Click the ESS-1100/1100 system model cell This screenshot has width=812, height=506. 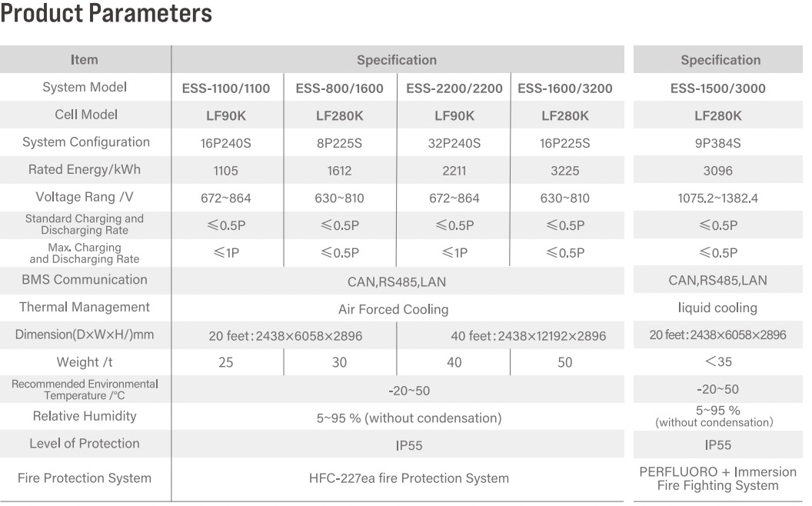click(x=226, y=88)
